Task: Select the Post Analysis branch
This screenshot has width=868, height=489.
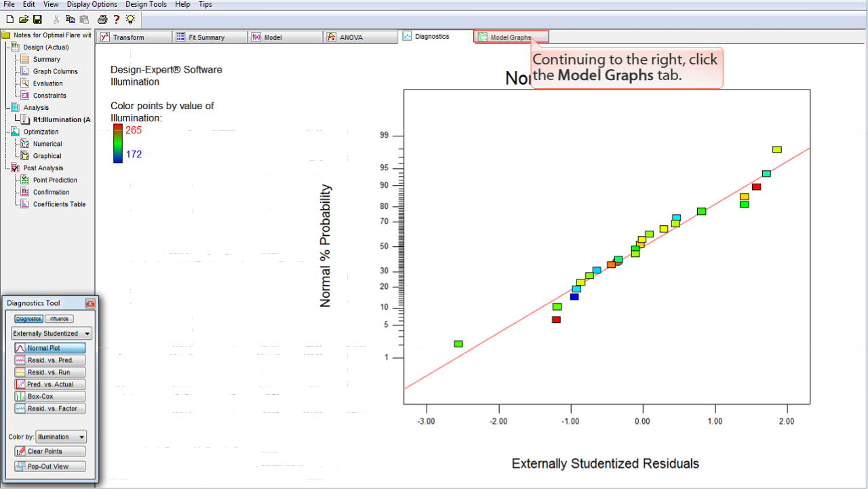Action: coord(37,168)
